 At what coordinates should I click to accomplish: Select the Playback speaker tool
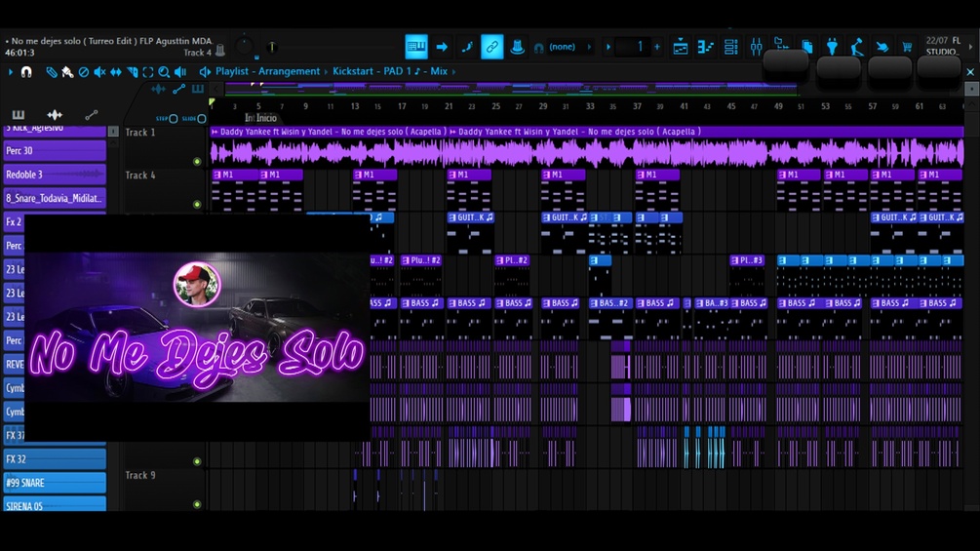point(180,72)
